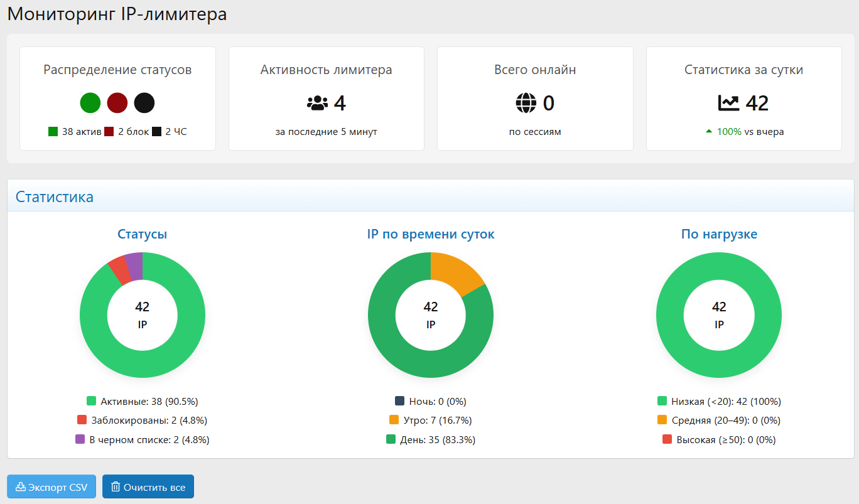Toggle the В черном списке legend entry
The height and width of the screenshot is (504, 859).
tap(143, 440)
